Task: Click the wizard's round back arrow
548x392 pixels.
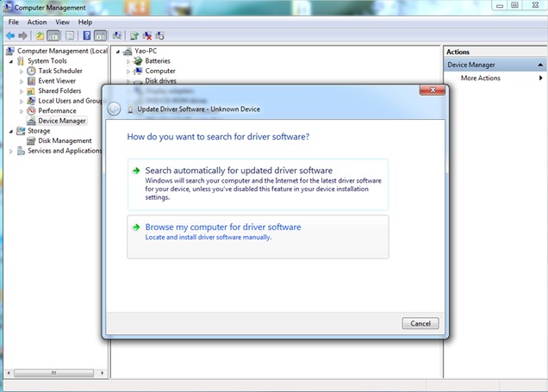Action: coord(115,109)
